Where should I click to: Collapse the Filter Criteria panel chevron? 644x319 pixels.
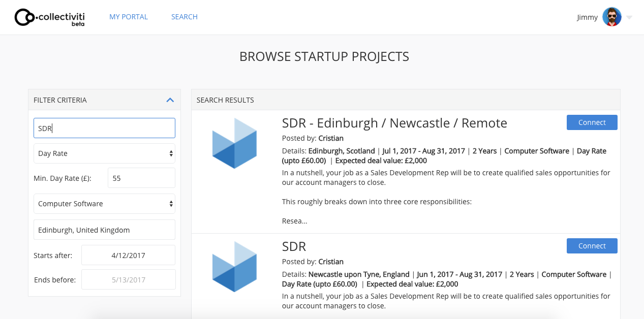(170, 100)
